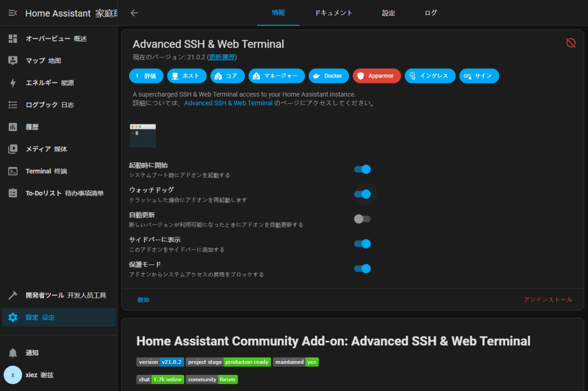Click the Advanced SSH & Web Terminal card title
The width and height of the screenshot is (588, 391).
208,44
